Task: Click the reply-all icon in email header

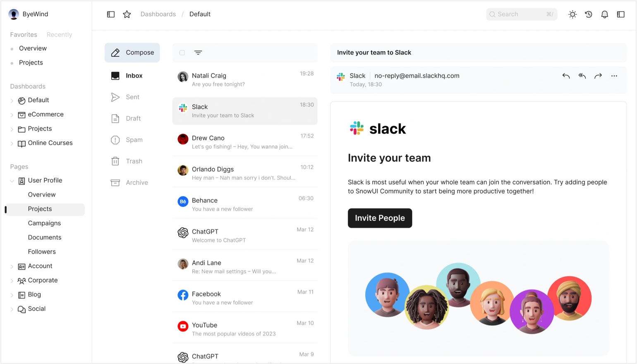Action: click(x=582, y=76)
